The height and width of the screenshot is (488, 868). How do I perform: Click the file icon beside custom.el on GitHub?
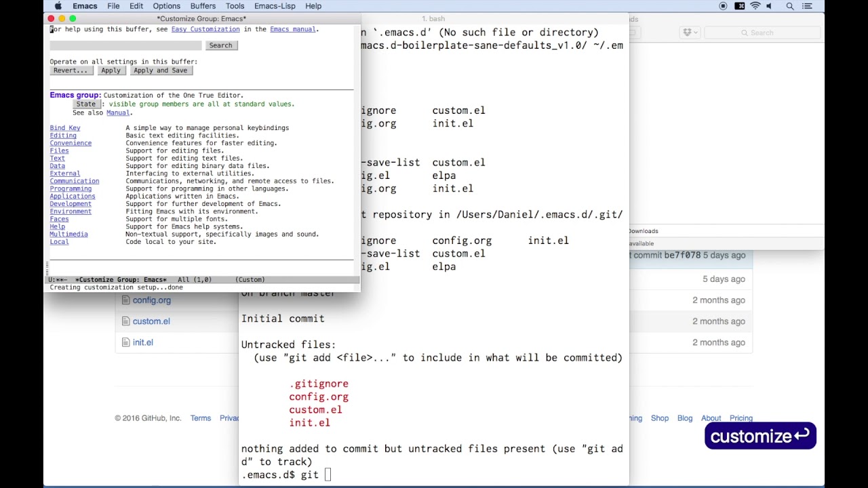[x=125, y=321]
